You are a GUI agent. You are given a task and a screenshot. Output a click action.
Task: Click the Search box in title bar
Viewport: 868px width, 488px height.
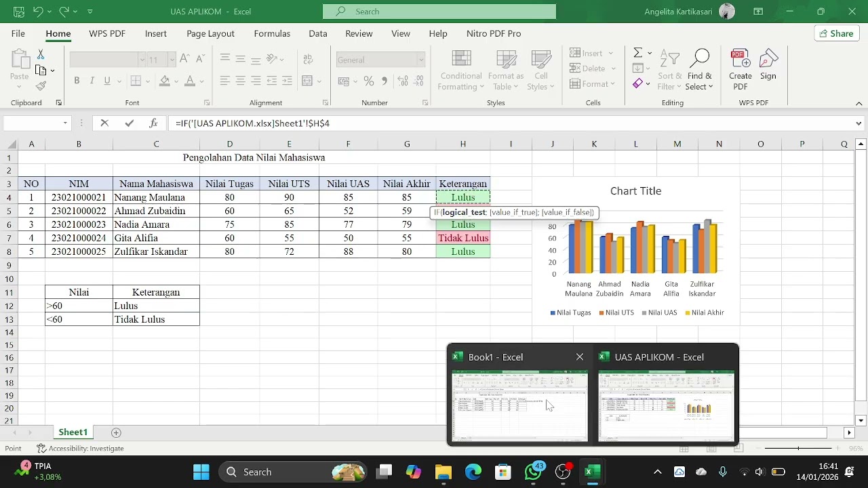coord(439,12)
